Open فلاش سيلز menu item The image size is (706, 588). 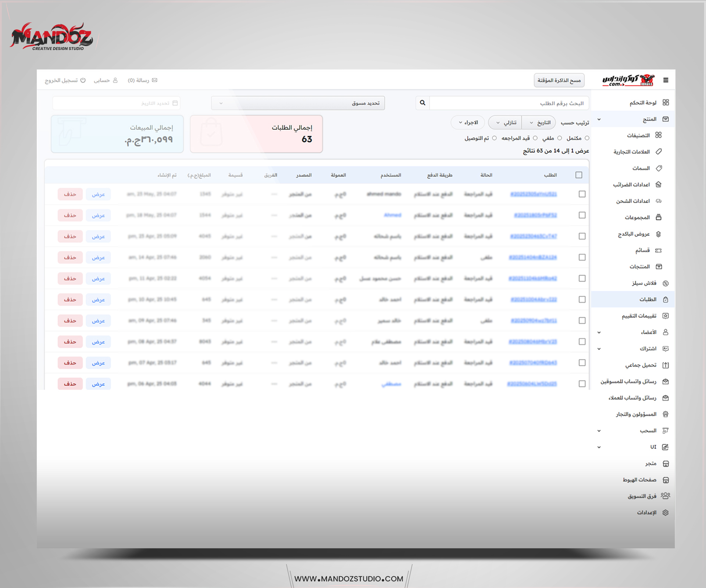(644, 283)
